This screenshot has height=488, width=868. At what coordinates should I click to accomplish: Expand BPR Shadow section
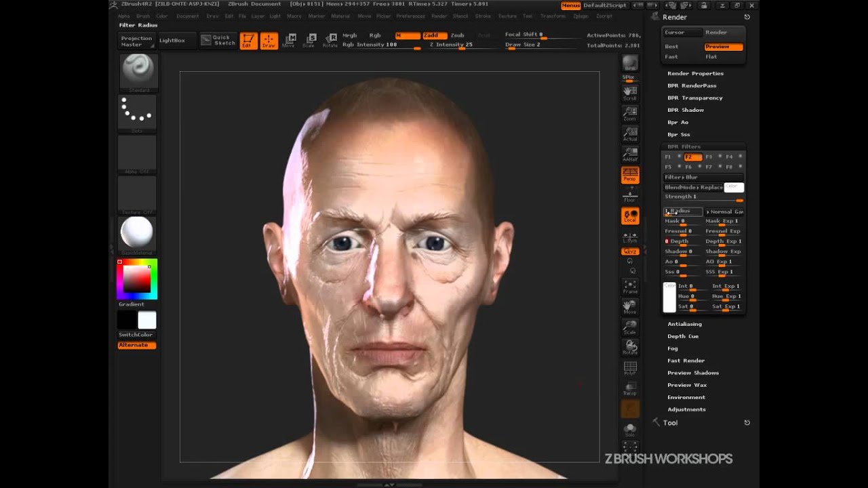point(686,110)
